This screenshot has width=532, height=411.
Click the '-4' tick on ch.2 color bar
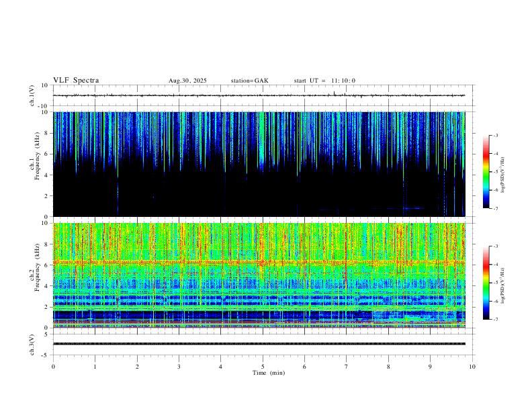point(496,265)
